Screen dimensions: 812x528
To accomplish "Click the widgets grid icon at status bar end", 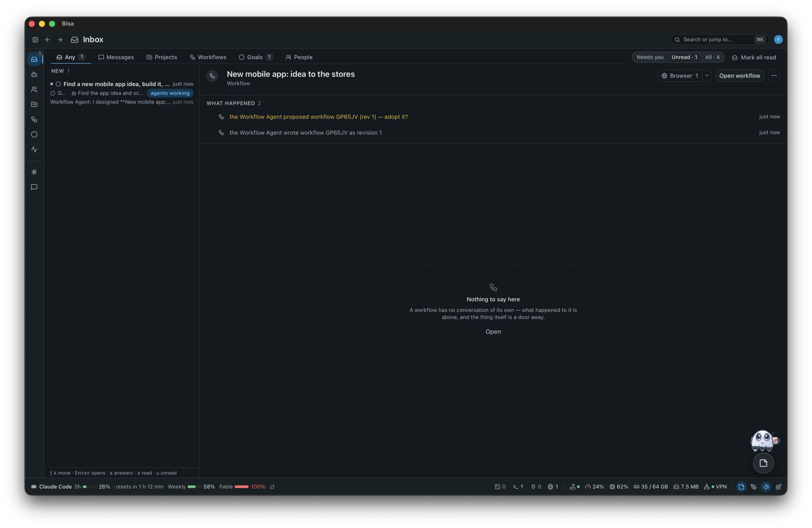I will (778, 487).
